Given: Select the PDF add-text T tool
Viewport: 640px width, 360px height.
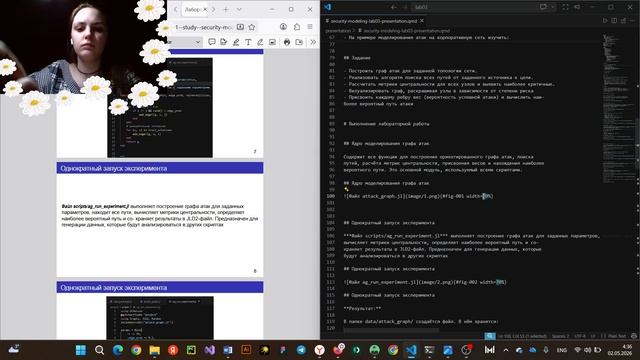Looking at the screenshot, I should [248, 42].
